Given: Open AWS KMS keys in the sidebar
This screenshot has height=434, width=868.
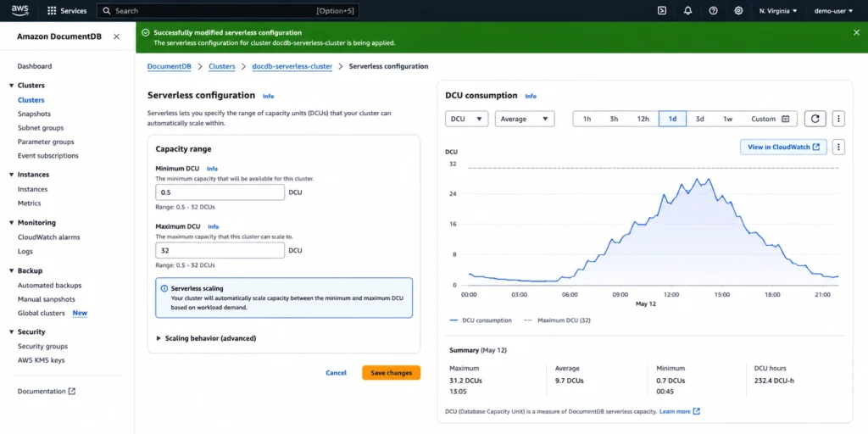Looking at the screenshot, I should pos(41,359).
